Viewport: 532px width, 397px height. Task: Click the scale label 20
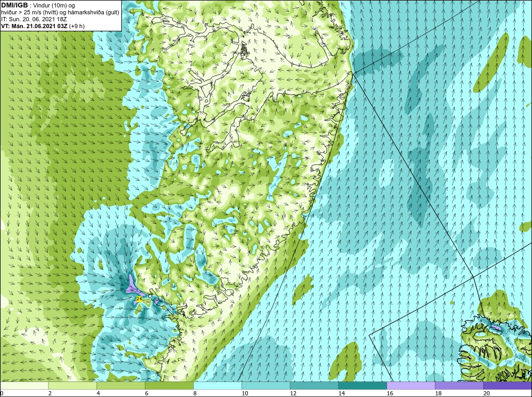coord(487,393)
